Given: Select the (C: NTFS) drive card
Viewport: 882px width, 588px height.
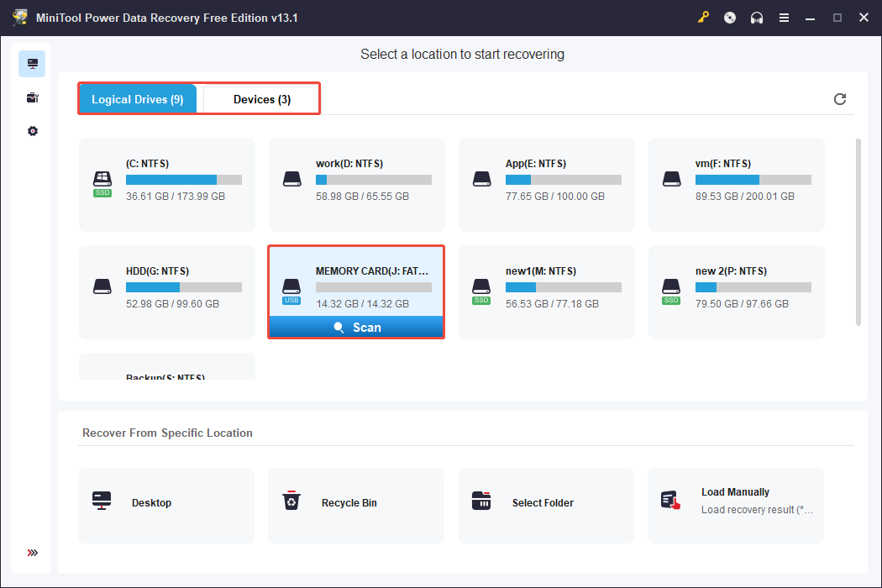Looking at the screenshot, I should pyautogui.click(x=167, y=185).
